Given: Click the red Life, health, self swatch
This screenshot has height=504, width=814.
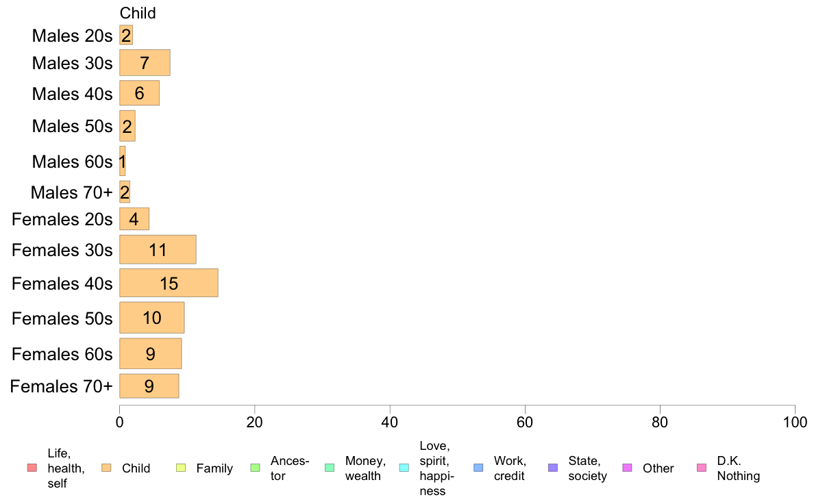Looking at the screenshot, I should [x=32, y=468].
